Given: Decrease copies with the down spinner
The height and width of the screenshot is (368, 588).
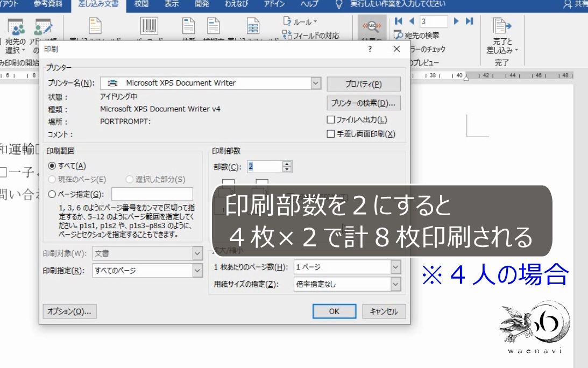Looking at the screenshot, I should (287, 169).
